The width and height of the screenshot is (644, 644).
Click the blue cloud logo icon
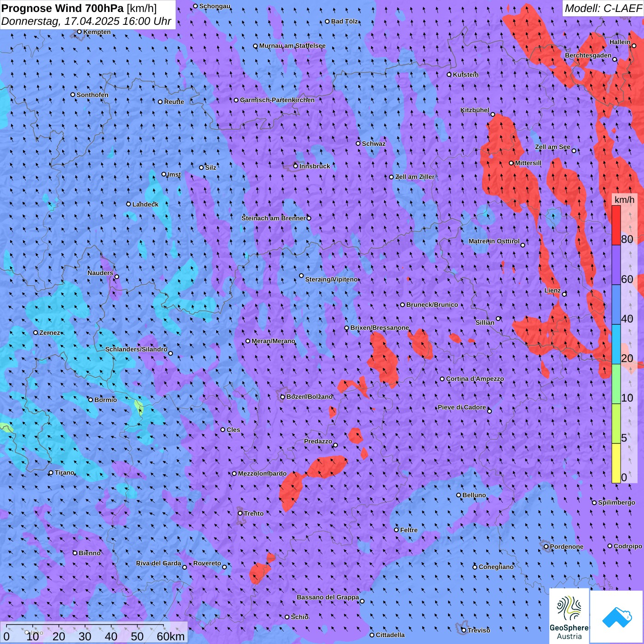(x=617, y=617)
